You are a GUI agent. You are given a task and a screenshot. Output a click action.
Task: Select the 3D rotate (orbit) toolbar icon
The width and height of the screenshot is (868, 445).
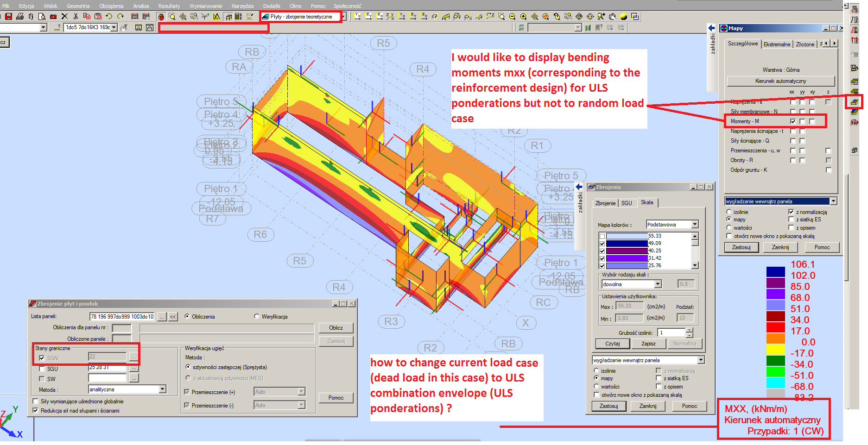579,17
